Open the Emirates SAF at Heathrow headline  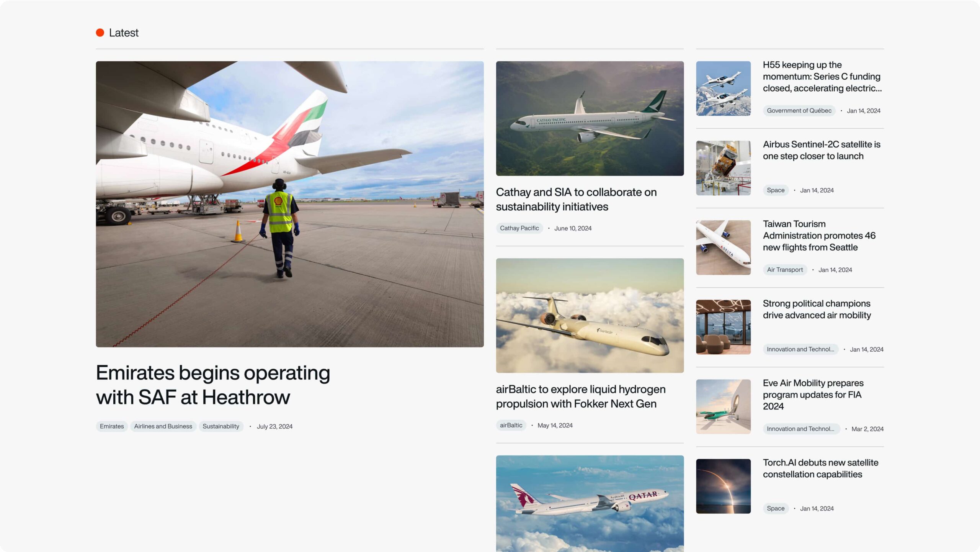213,385
